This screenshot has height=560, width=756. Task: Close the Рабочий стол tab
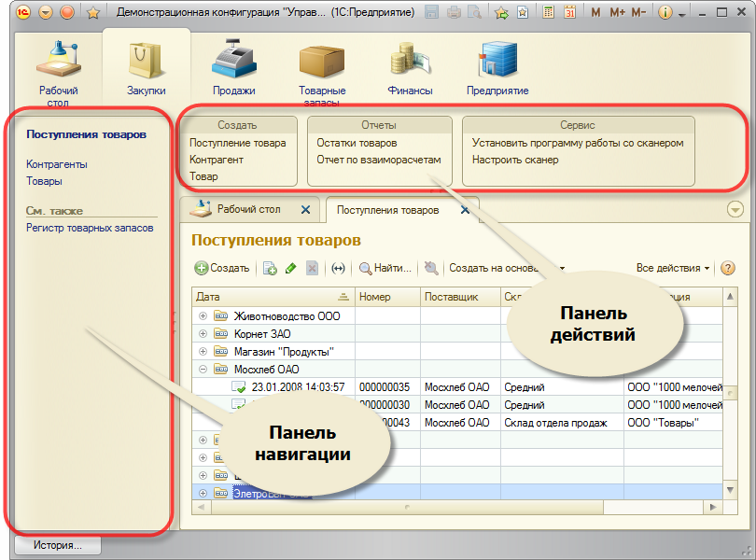[306, 210]
